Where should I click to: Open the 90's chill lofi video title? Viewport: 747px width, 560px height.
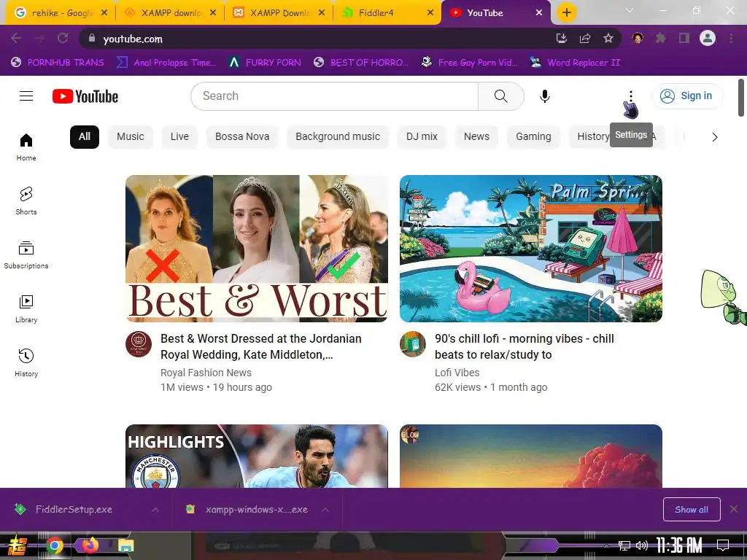pyautogui.click(x=524, y=346)
